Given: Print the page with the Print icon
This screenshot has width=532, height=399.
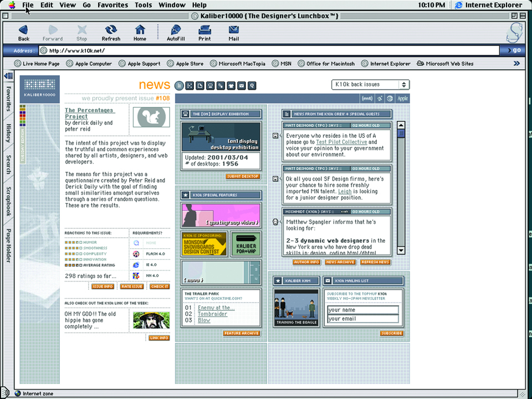Looking at the screenshot, I should (204, 33).
